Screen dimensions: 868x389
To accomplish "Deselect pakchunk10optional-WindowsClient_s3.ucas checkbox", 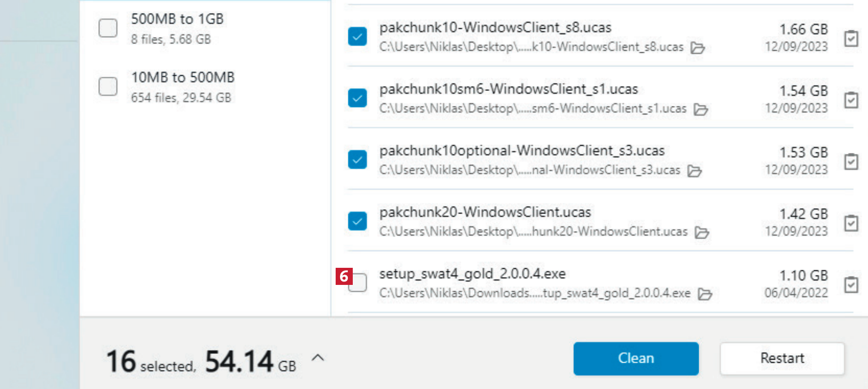I will tap(358, 160).
